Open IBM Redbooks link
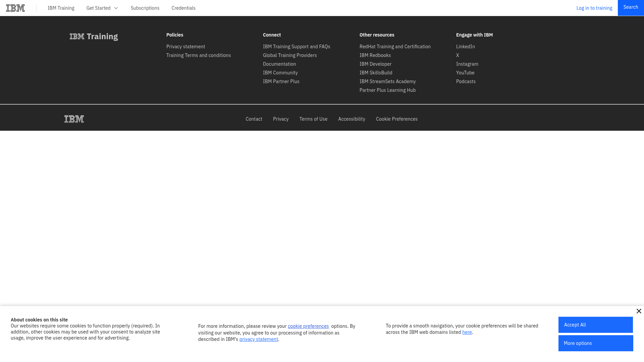644x362 pixels. (x=375, y=55)
